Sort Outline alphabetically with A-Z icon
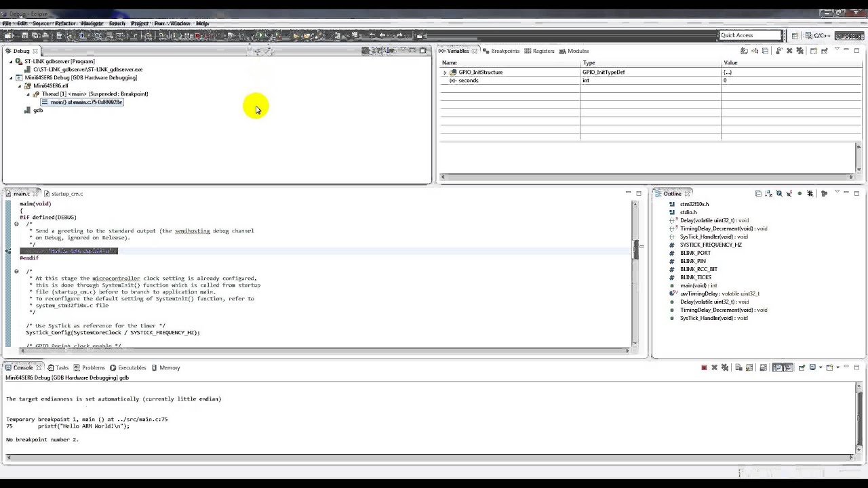The image size is (868, 488). point(768,193)
